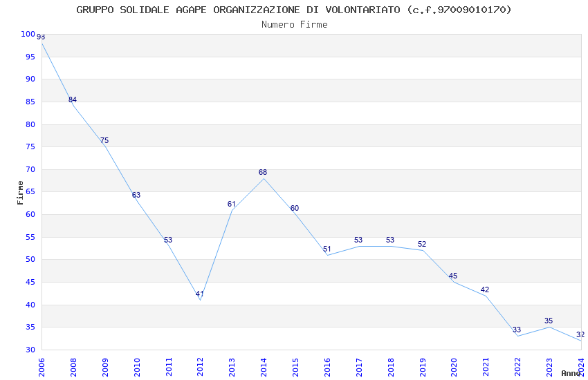
Task: Select the 2016 data point labeled 51
Action: [x=327, y=249]
